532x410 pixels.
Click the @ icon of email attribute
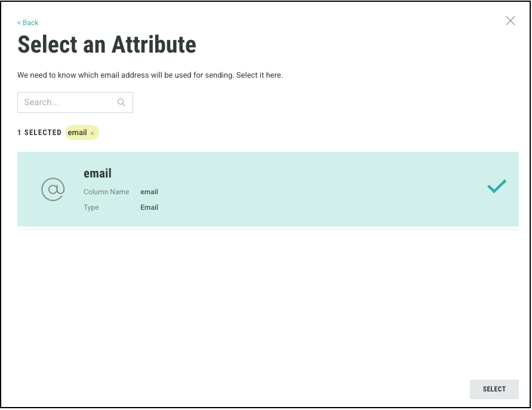[53, 189]
